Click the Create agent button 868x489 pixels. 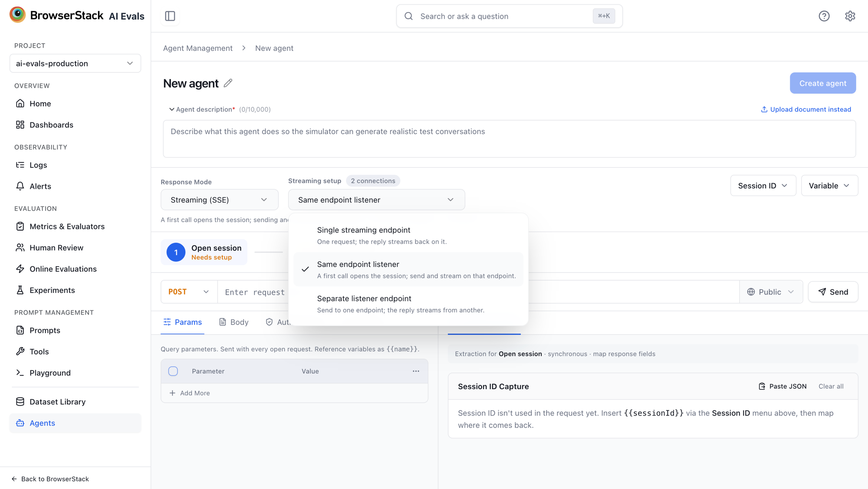click(x=823, y=83)
